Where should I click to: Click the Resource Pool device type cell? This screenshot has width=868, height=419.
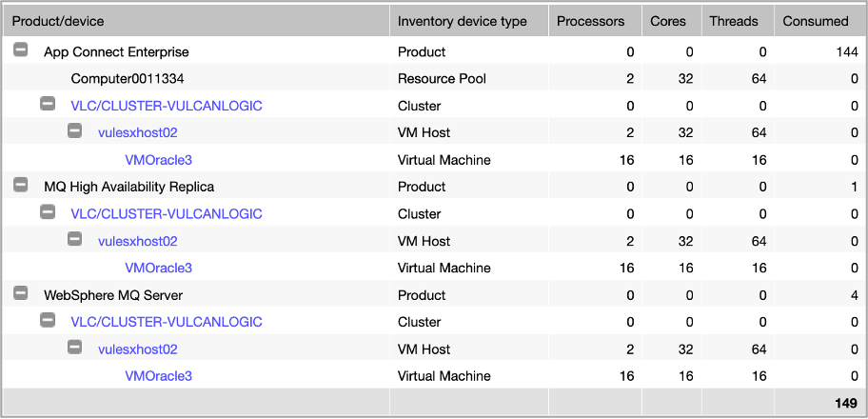point(442,79)
